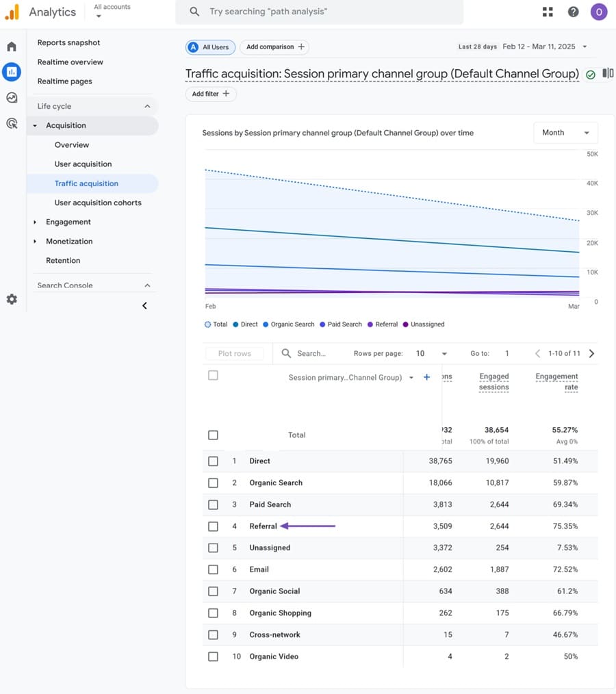Click the compare/customize report icon
The width and height of the screenshot is (616, 694).
point(607,73)
